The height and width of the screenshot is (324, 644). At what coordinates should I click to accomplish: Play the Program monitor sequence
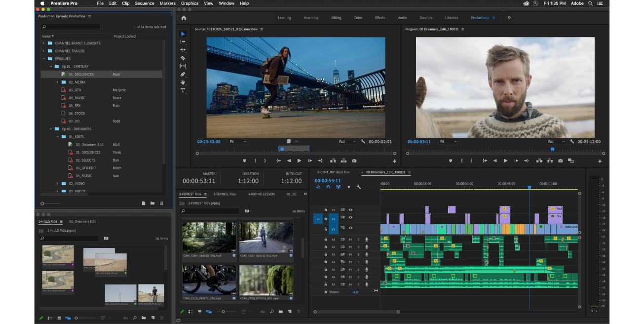[x=505, y=161]
